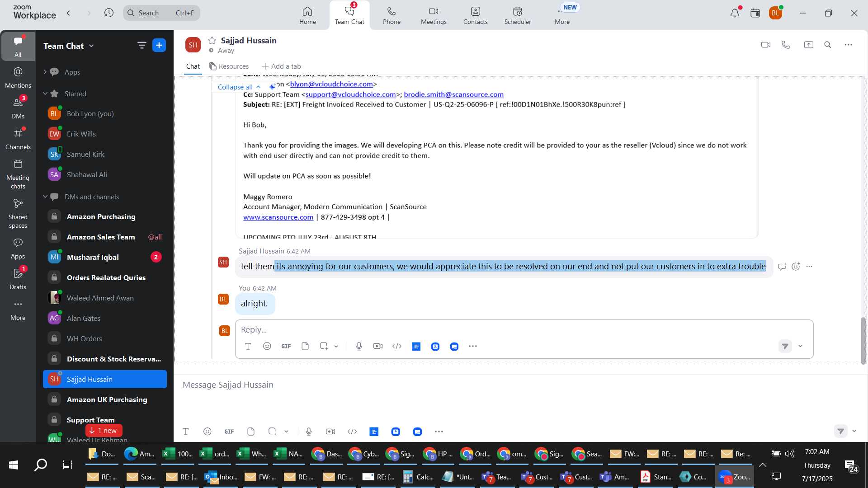868x488 pixels.
Task: Open the support@vcloudchoice.com link
Action: coord(350,94)
